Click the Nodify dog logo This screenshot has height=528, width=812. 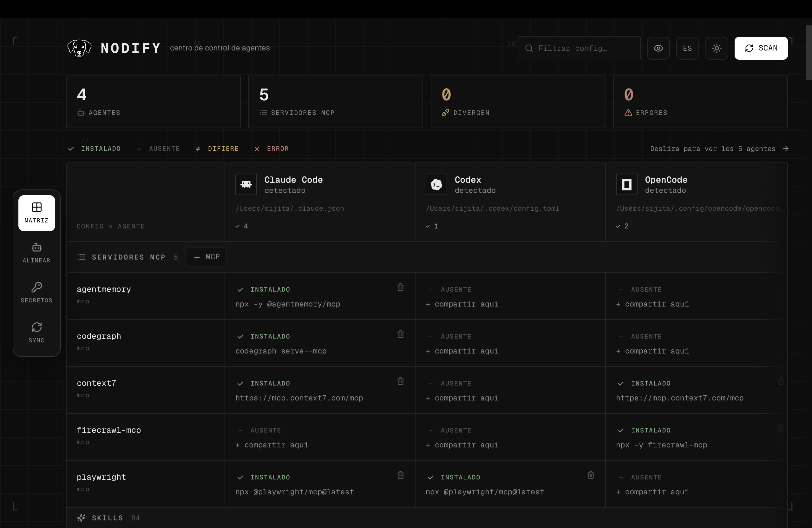pyautogui.click(x=79, y=48)
